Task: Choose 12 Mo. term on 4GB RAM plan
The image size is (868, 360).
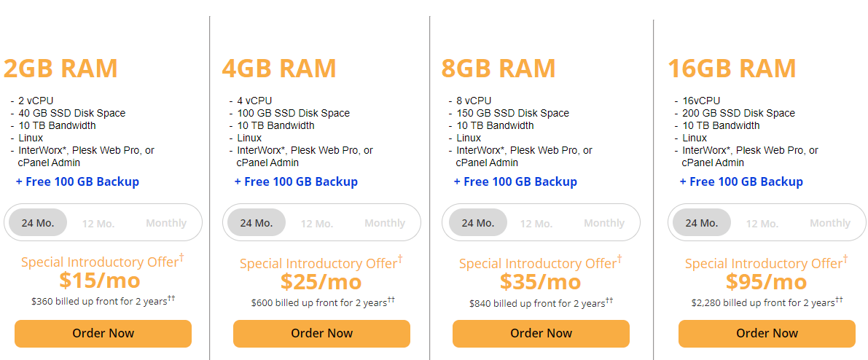Action: (317, 224)
